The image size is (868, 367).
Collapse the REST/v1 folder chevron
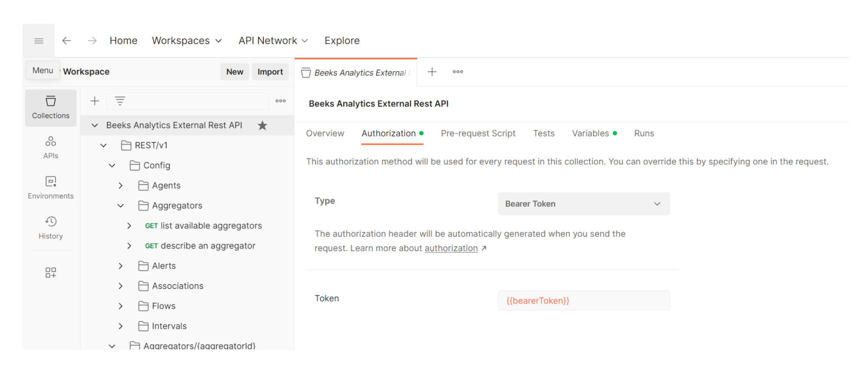[x=103, y=145]
